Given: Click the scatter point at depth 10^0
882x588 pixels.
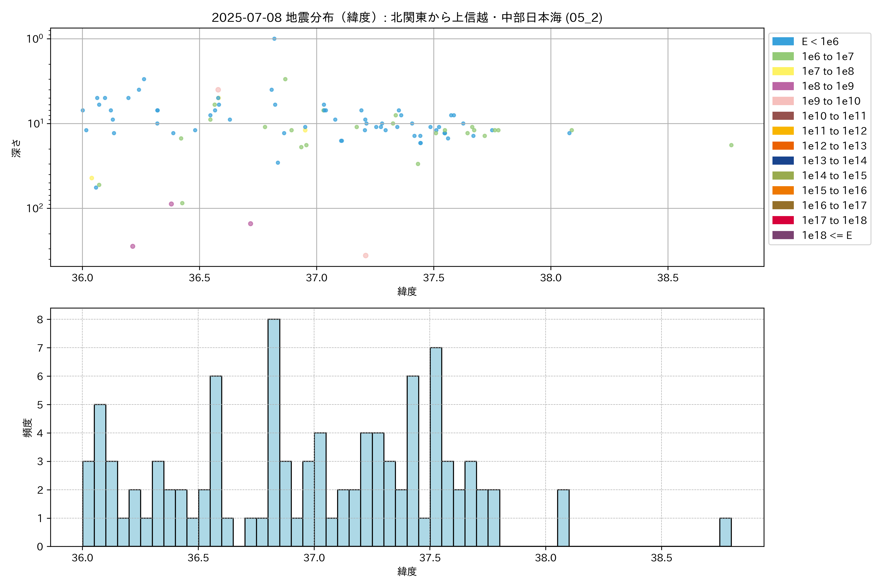Looking at the screenshot, I should [x=274, y=39].
